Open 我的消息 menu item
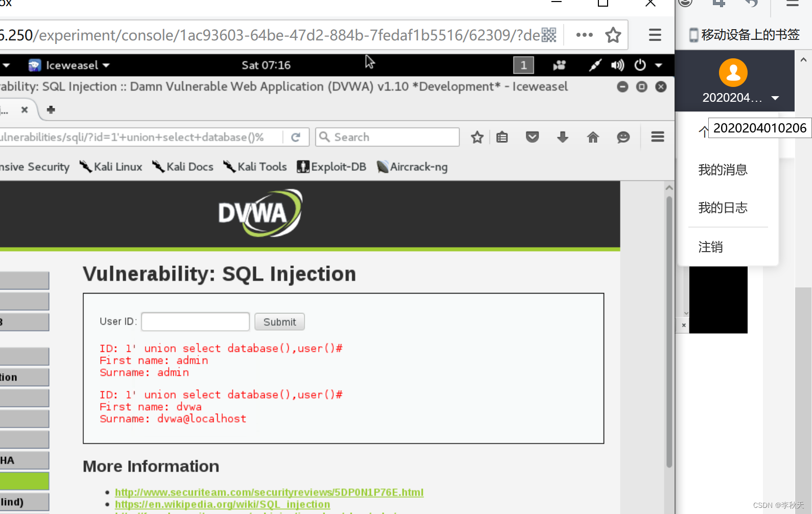The width and height of the screenshot is (812, 514). click(723, 170)
